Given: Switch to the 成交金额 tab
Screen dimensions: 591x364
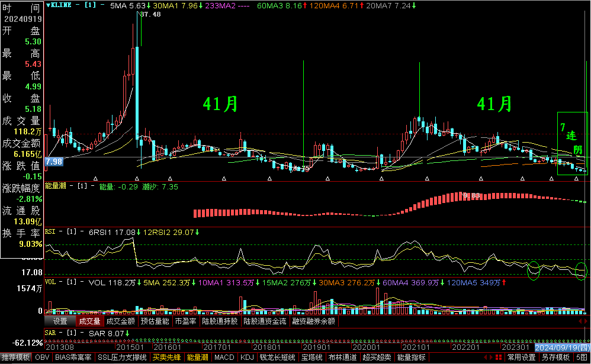Looking at the screenshot, I should [x=120, y=321].
